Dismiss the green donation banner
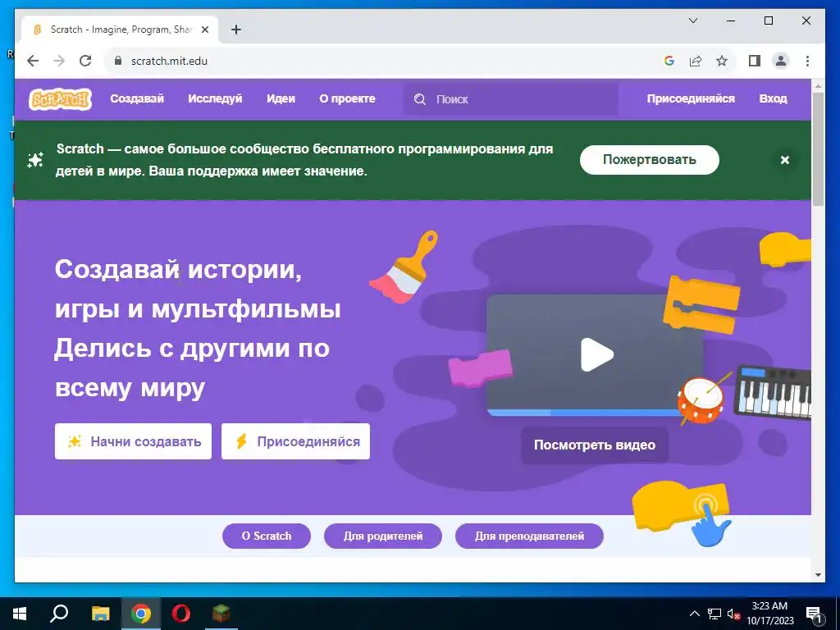The height and width of the screenshot is (630, 840). (x=785, y=160)
